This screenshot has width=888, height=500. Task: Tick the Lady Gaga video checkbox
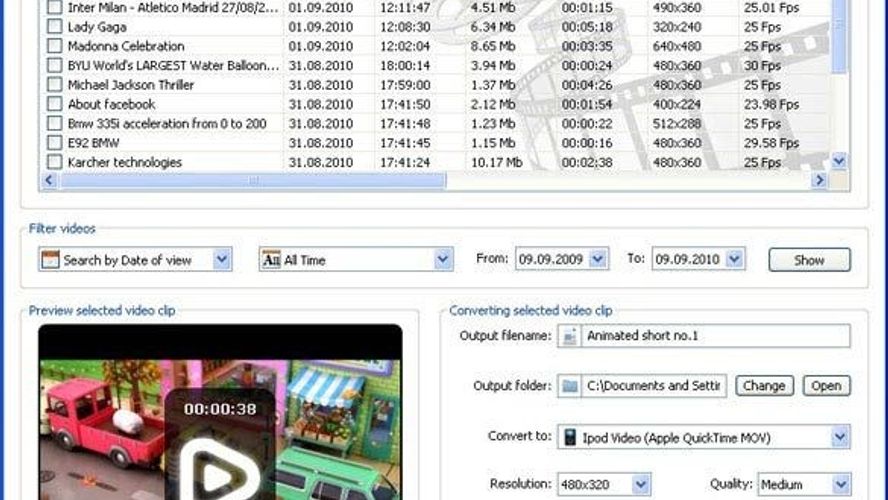click(x=54, y=27)
